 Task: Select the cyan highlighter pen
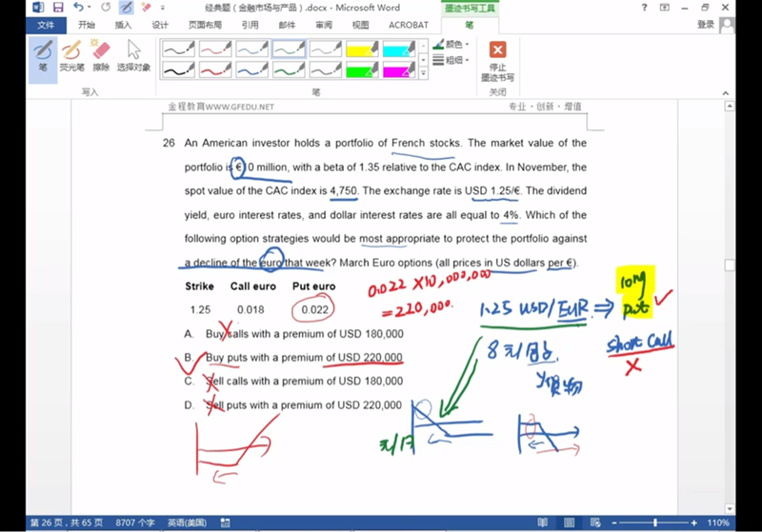399,49
